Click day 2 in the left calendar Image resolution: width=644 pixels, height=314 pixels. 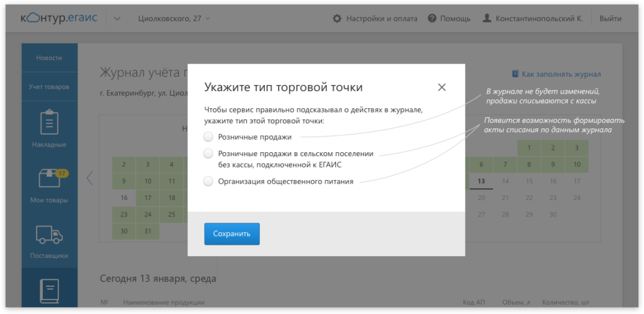click(x=124, y=164)
